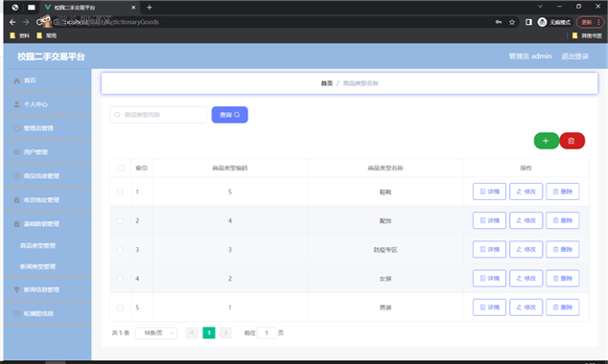The width and height of the screenshot is (608, 364).
Task: Click the red trash batch-delete button
Action: click(x=572, y=141)
